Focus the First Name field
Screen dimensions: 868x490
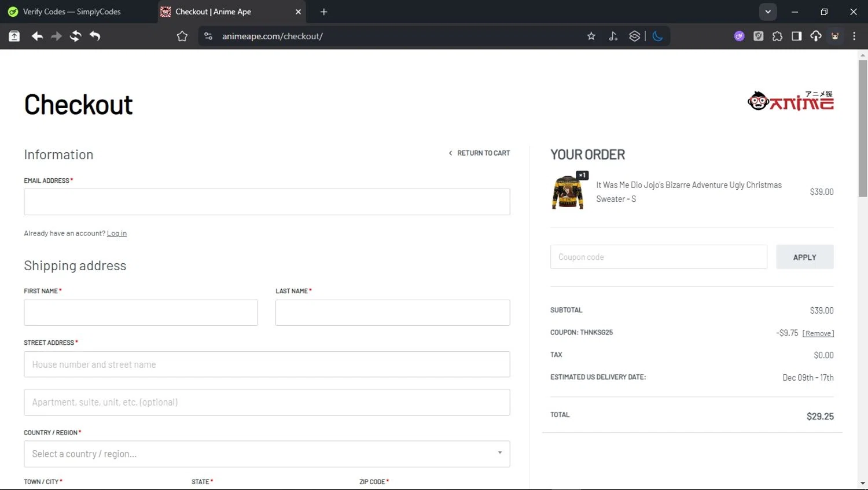click(141, 312)
